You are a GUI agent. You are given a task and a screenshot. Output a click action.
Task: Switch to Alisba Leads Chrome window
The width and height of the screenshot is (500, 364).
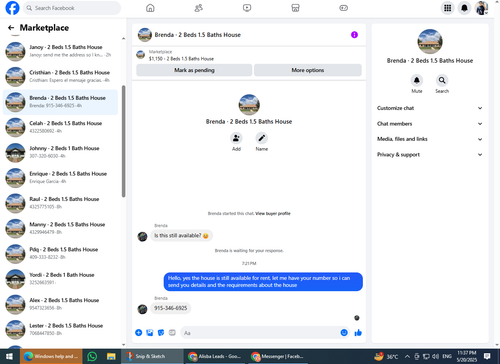point(216,357)
